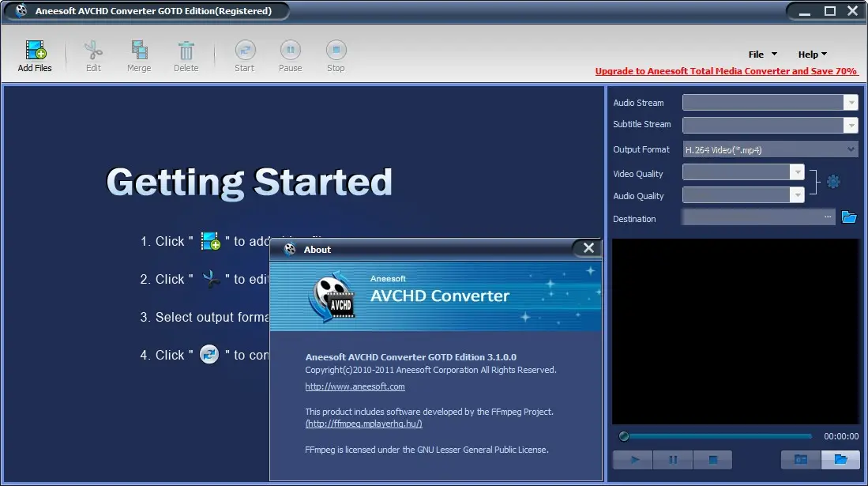Play the preview video

[633, 459]
